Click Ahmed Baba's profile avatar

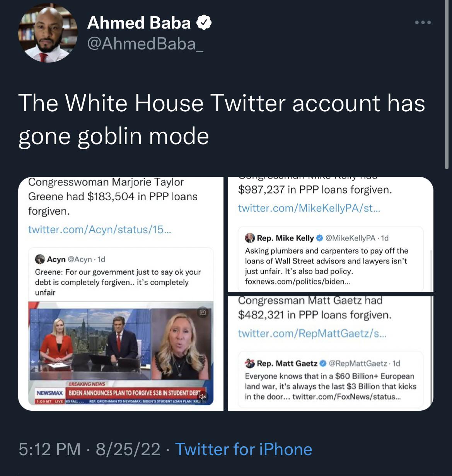point(48,34)
